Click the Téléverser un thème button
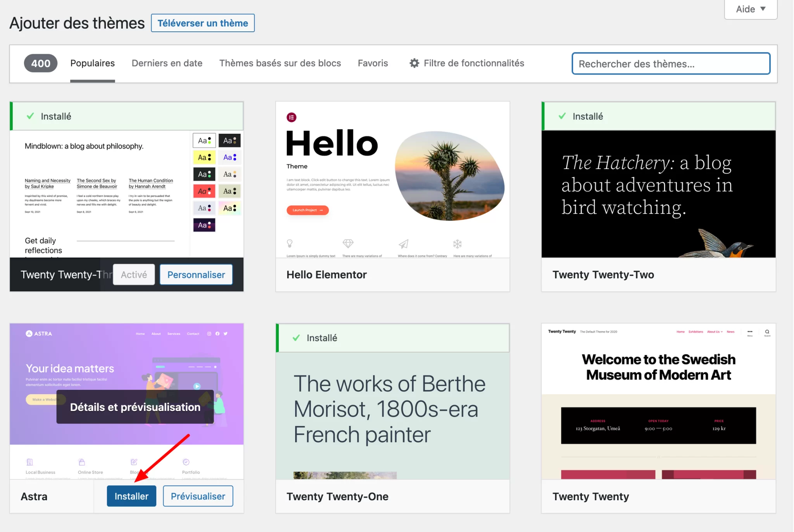The height and width of the screenshot is (532, 794). (202, 23)
